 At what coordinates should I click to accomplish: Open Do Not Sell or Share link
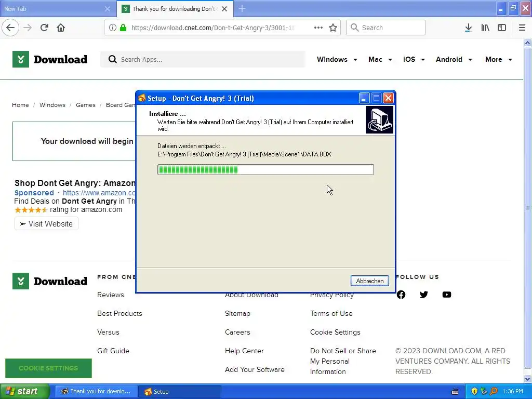tap(343, 361)
